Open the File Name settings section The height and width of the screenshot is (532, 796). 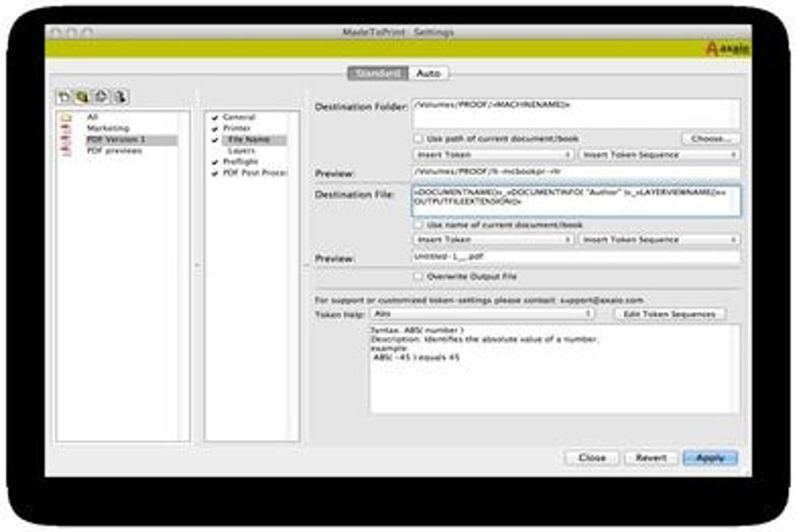point(249,140)
